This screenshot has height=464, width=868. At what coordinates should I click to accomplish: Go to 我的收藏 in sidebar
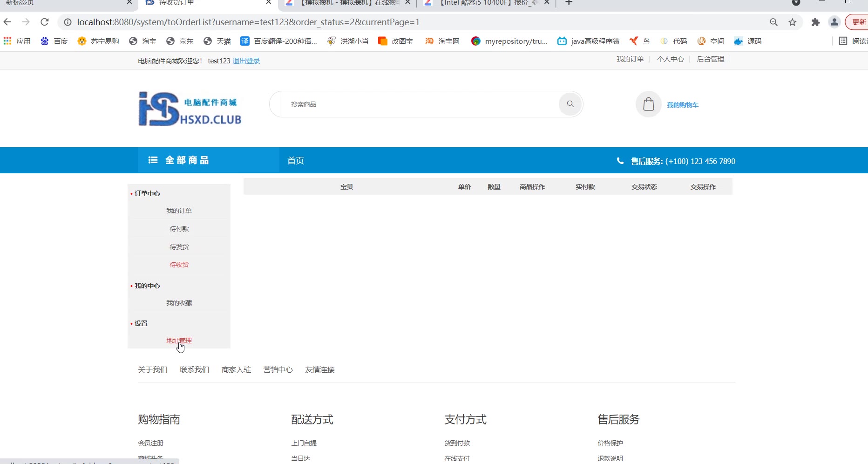coord(179,303)
